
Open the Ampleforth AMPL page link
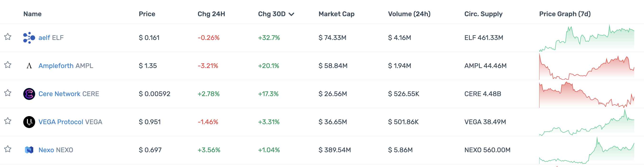point(66,66)
